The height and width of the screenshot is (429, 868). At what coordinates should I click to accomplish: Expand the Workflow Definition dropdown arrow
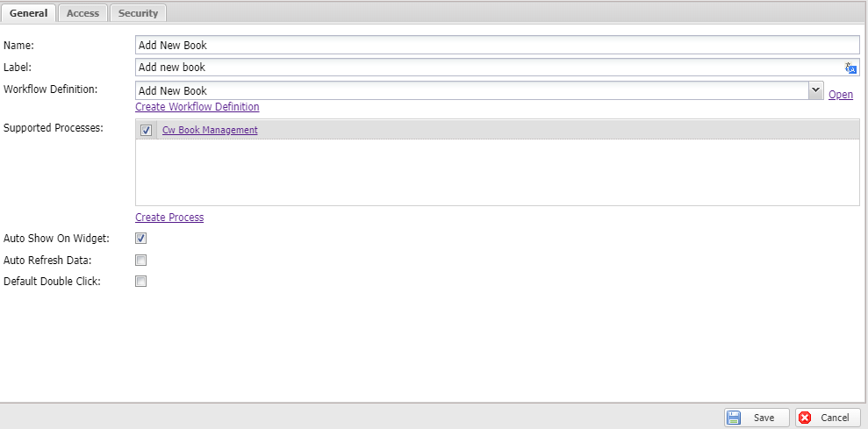[815, 90]
